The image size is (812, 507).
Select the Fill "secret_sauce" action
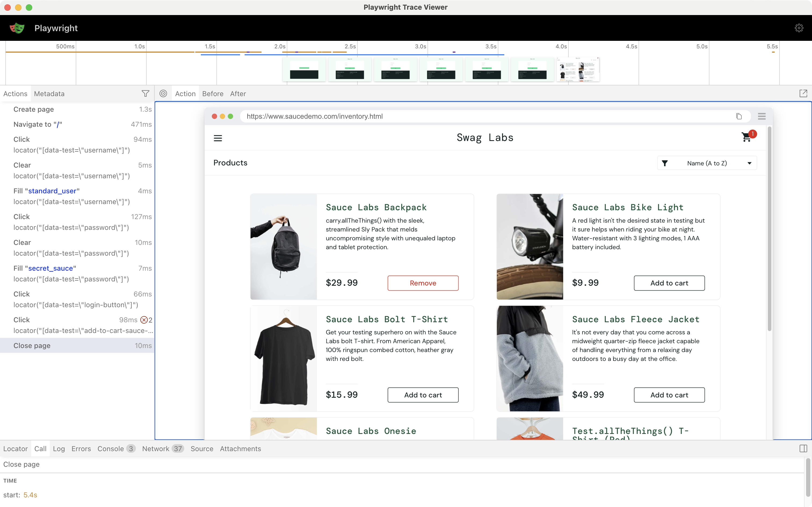click(x=77, y=274)
